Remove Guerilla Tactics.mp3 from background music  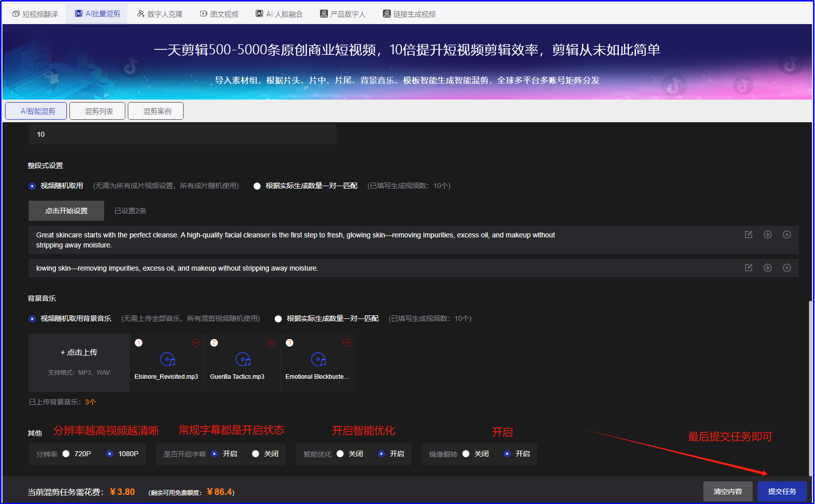(x=272, y=343)
